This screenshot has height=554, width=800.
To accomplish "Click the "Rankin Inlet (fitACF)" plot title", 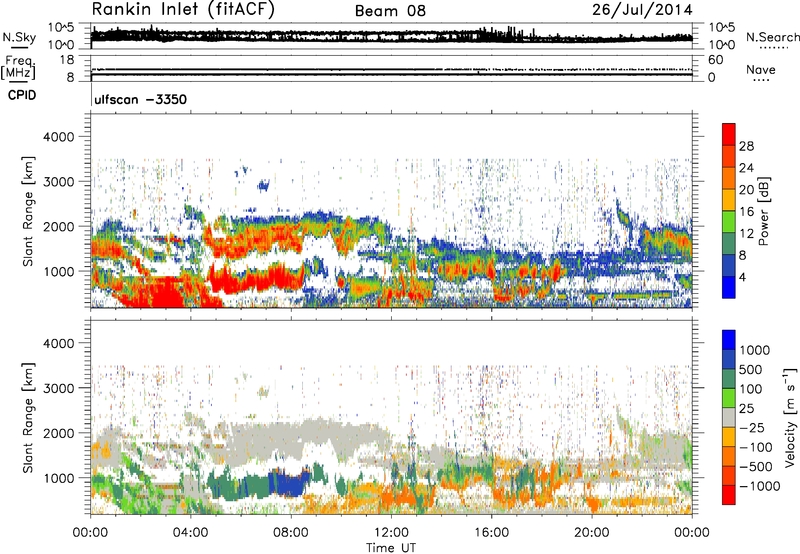I will (183, 9).
